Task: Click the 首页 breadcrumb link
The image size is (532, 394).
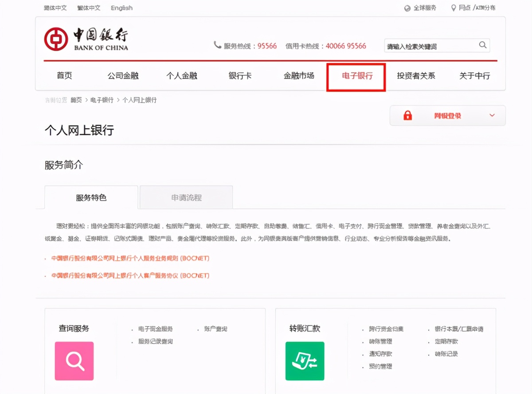Action: coord(75,100)
